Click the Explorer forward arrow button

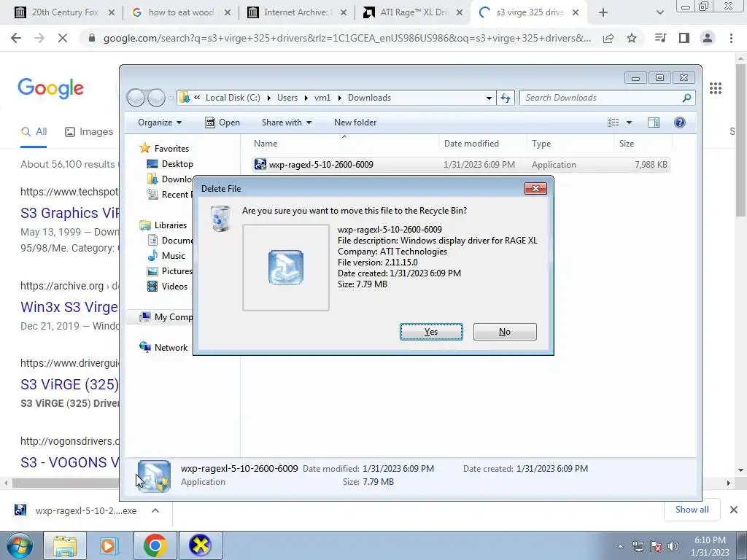pos(156,98)
